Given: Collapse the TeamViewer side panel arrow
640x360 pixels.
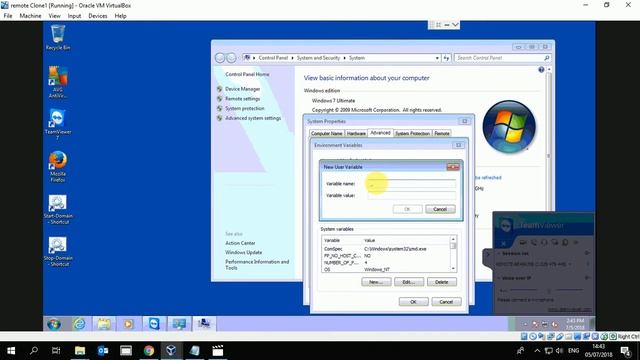Looking at the screenshot, I should (487, 255).
